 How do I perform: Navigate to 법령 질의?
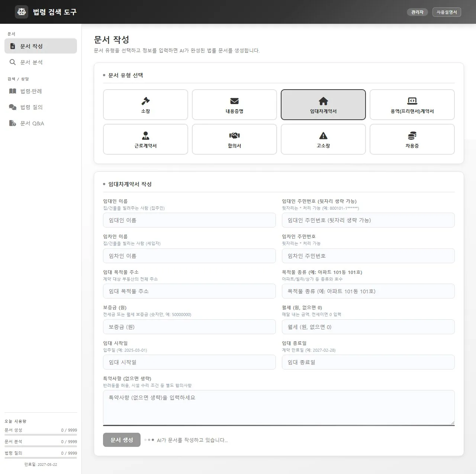41,107
